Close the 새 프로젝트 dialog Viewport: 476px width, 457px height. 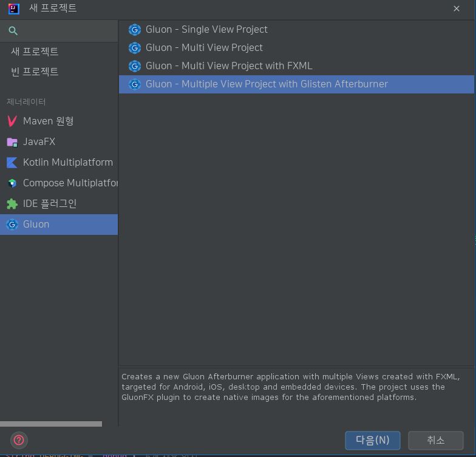pos(457,8)
